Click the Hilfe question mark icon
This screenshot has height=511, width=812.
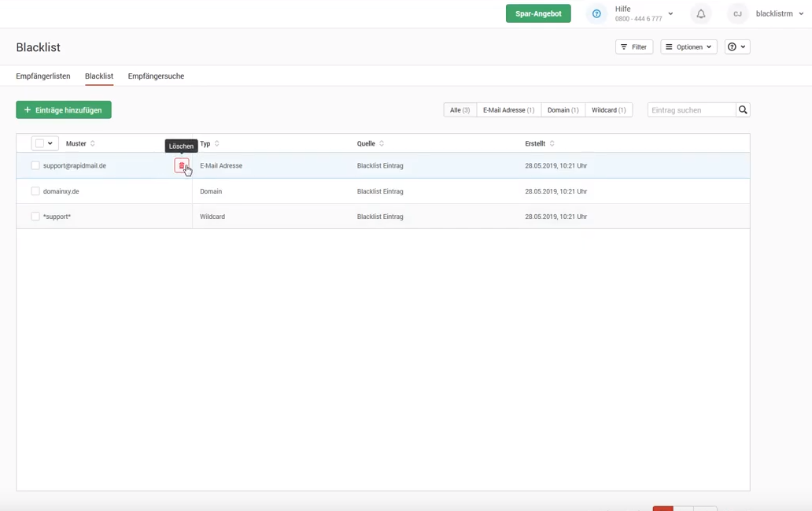point(596,14)
